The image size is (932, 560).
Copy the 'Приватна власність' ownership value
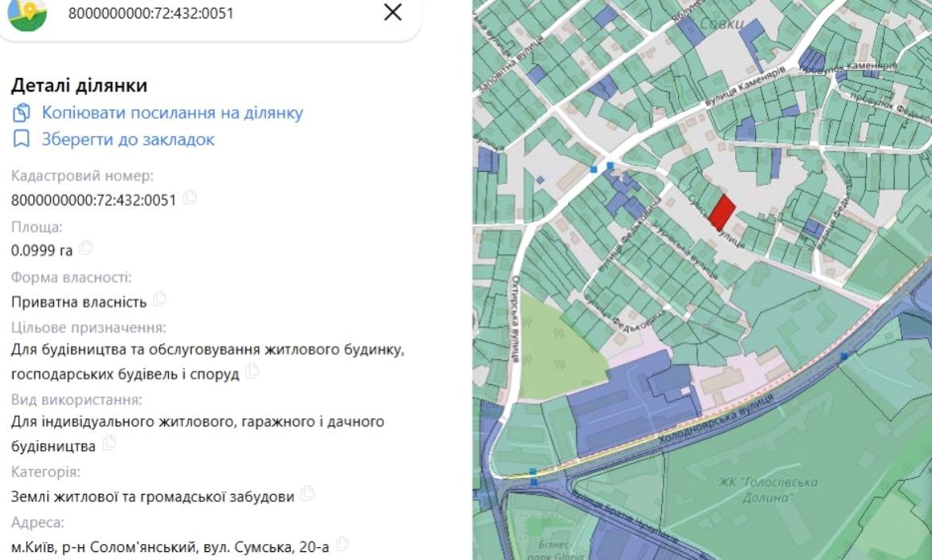(160, 300)
